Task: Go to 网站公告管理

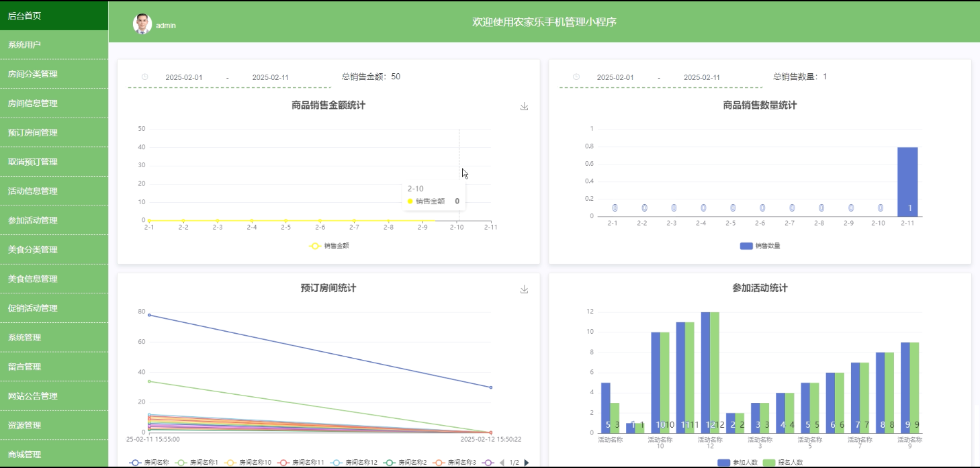Action: tap(54, 396)
